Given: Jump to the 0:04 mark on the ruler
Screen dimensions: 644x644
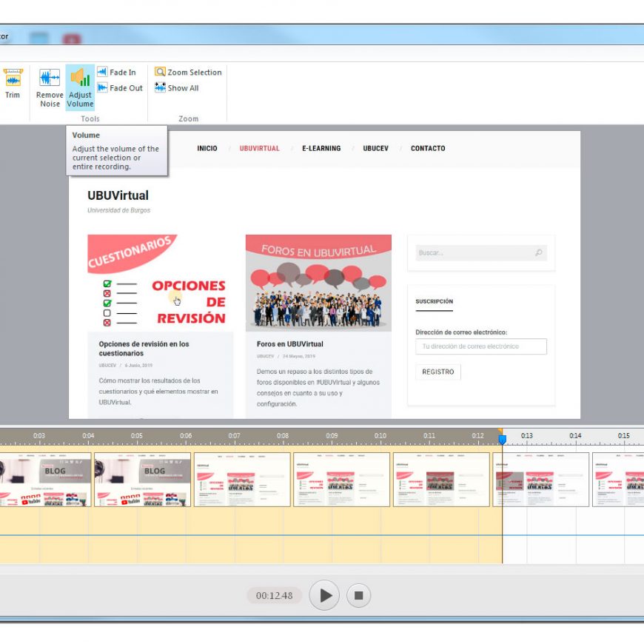Looking at the screenshot, I should 88,436.
